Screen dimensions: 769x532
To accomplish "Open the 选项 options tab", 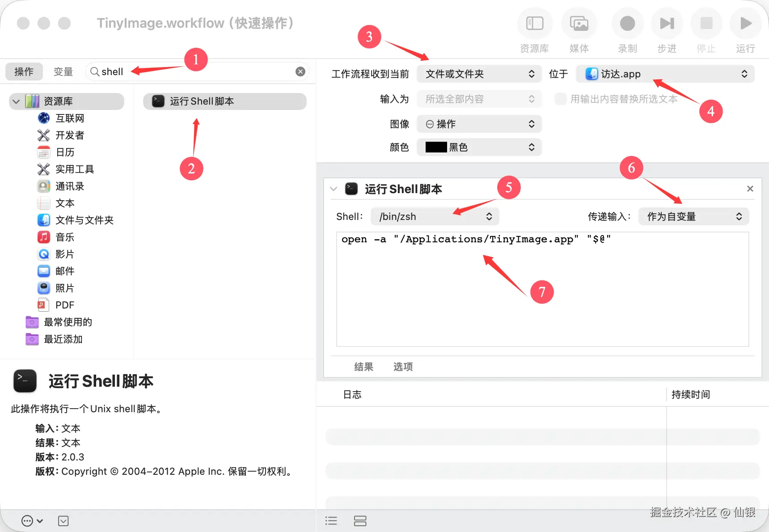I will coord(403,367).
